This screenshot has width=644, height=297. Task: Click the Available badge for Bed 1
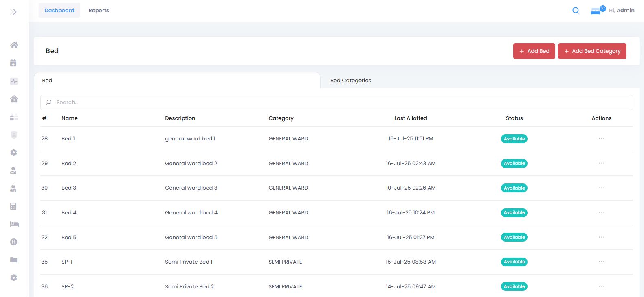(x=514, y=139)
